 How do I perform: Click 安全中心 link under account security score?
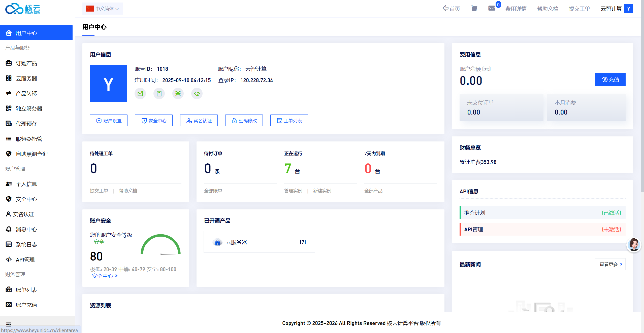(105, 276)
